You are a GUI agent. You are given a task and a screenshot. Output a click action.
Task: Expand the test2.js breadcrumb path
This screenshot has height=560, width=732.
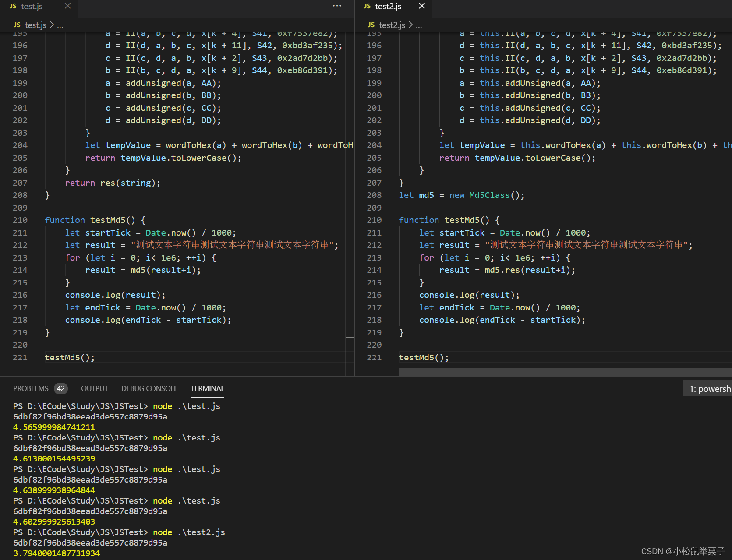[391, 25]
